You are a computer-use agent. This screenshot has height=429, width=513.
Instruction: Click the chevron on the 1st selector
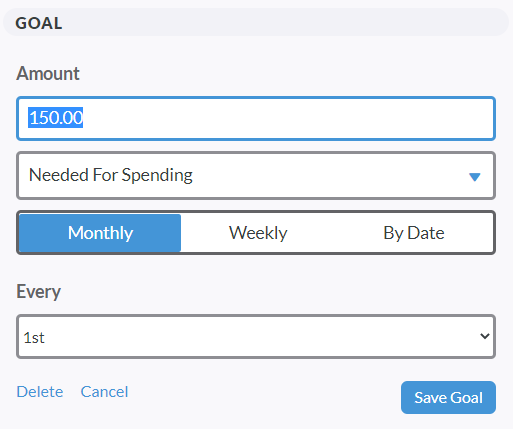pos(485,336)
